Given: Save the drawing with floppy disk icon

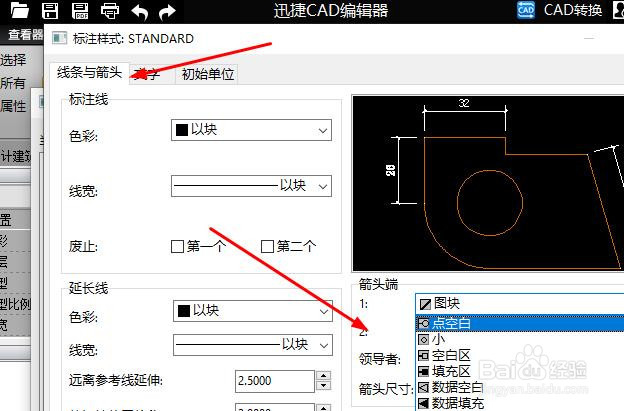Looking at the screenshot, I should coord(50,11).
